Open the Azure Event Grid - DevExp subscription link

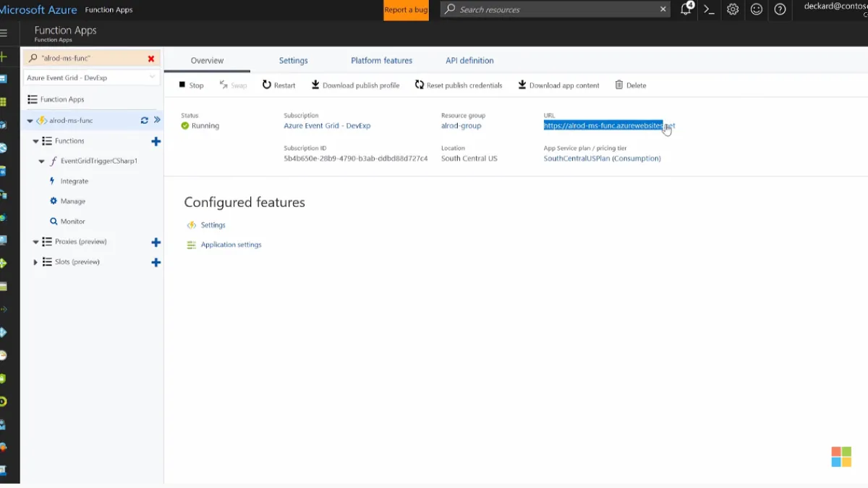(327, 126)
